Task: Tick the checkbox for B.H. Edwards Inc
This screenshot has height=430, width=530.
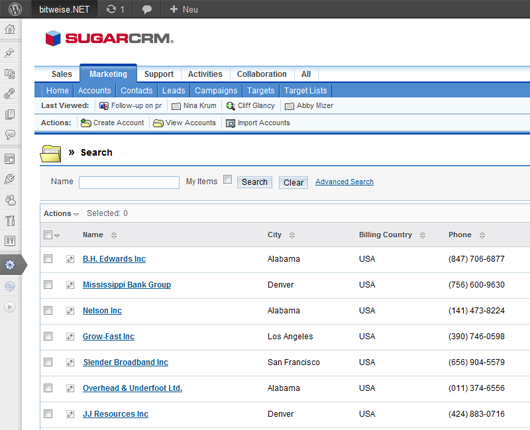Action: tap(48, 259)
